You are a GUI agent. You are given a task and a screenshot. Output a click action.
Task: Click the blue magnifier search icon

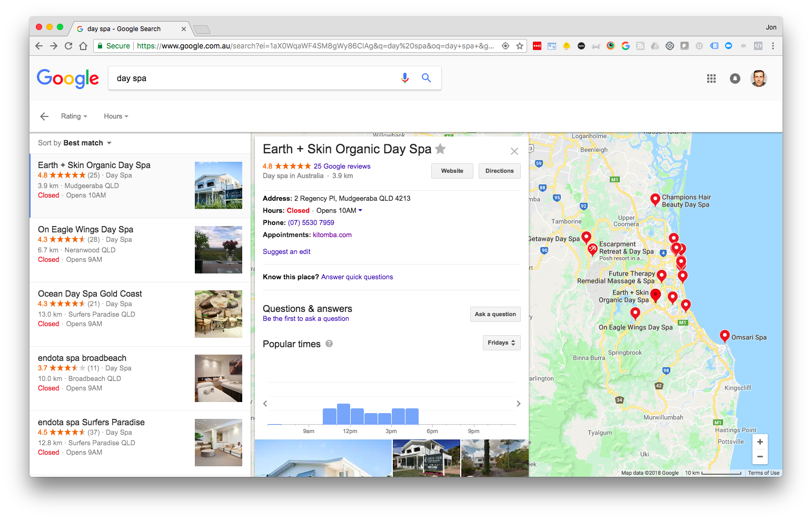pyautogui.click(x=427, y=78)
